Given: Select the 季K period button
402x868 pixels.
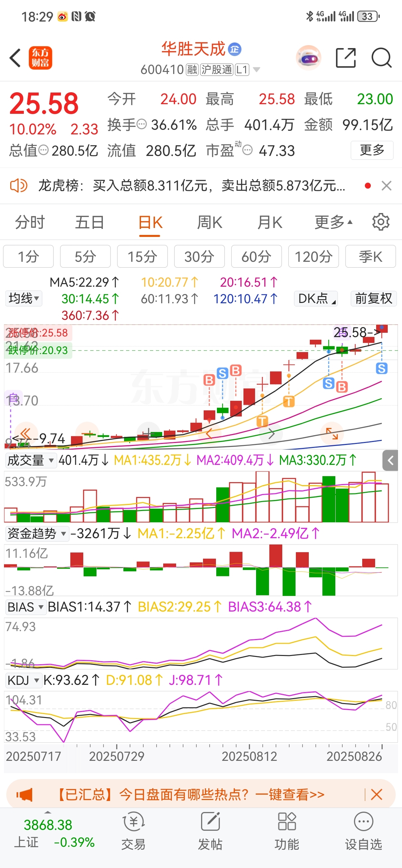Looking at the screenshot, I should pyautogui.click(x=370, y=257).
